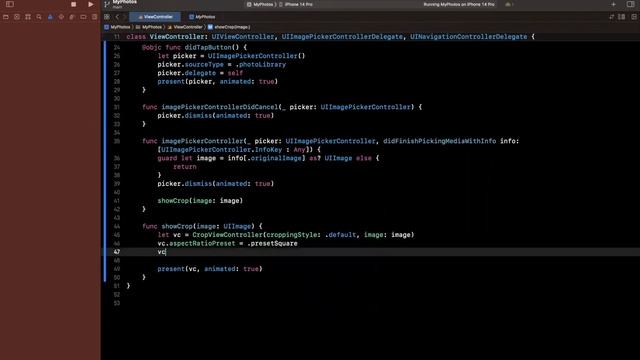This screenshot has height=360, width=640.
Task: Place cursor on 'picker.sourceType = .photoLibrary'
Action: pyautogui.click(x=222, y=64)
